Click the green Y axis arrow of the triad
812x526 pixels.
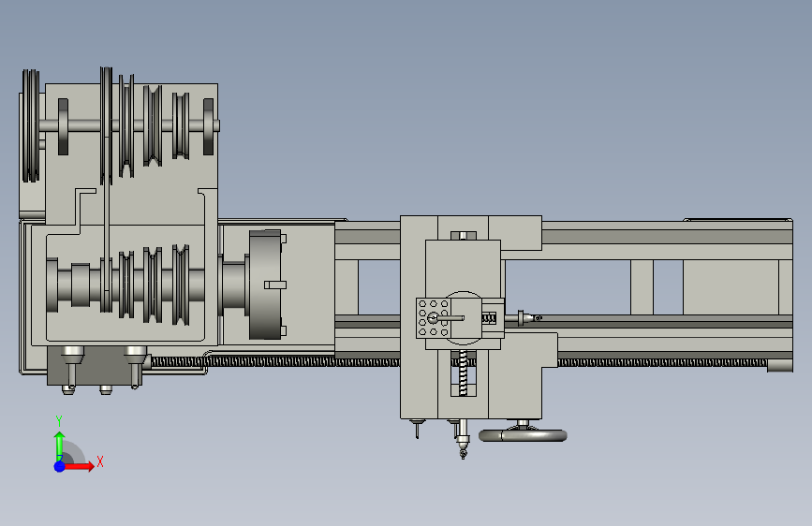[x=60, y=446]
